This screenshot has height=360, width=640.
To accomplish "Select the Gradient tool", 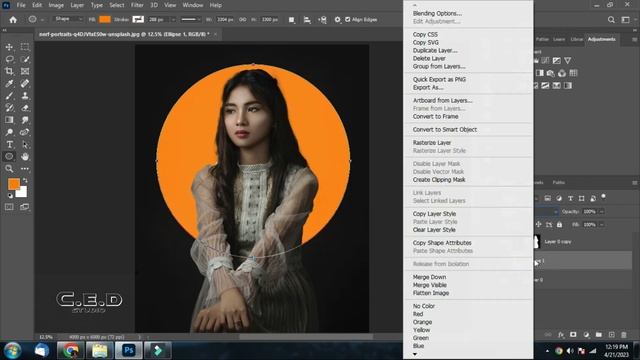I will click(x=9, y=120).
